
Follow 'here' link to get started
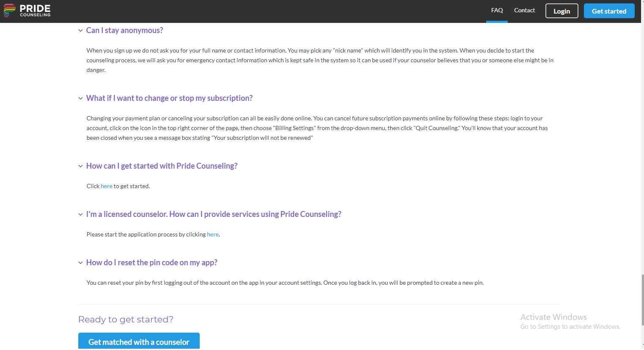click(x=107, y=186)
